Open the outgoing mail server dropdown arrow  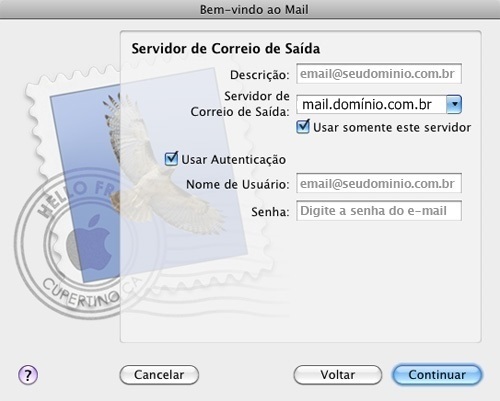coord(454,104)
